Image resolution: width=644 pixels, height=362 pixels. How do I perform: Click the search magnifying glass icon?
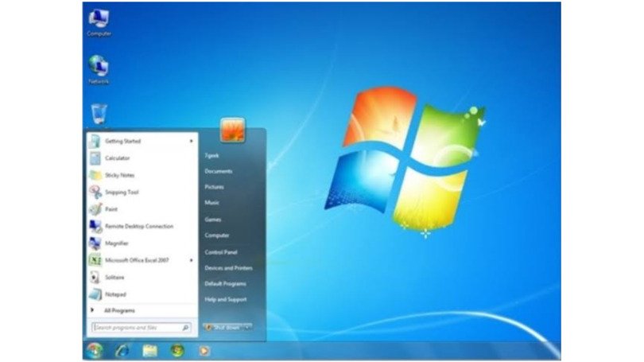[185, 328]
